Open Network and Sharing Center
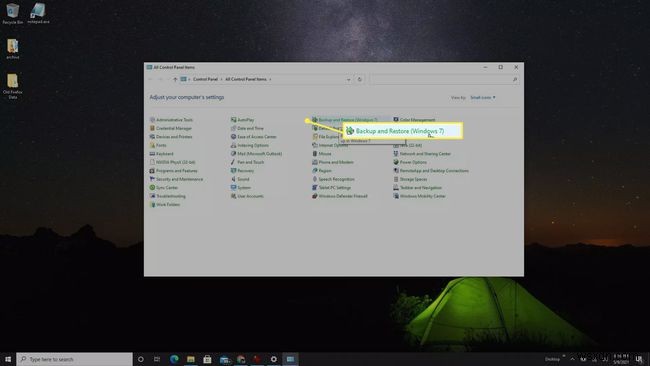The width and height of the screenshot is (650, 366). coord(422,154)
